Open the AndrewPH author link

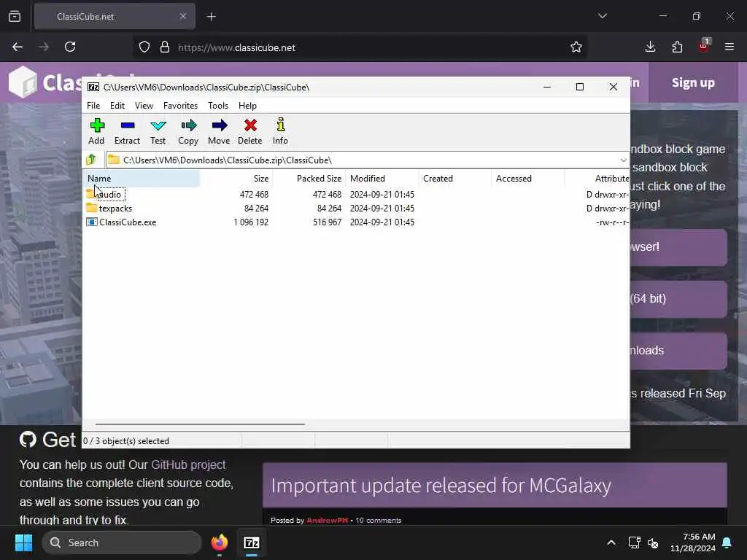pos(328,521)
